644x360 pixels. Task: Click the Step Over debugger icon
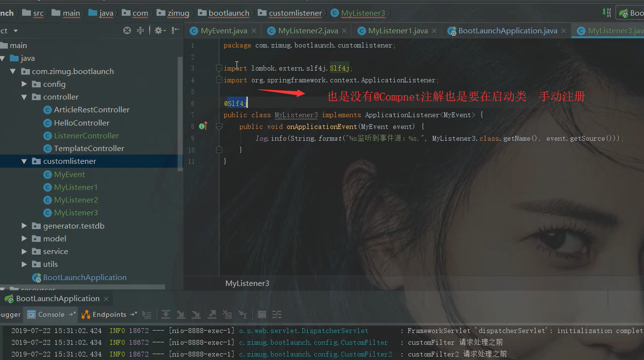tap(166, 314)
